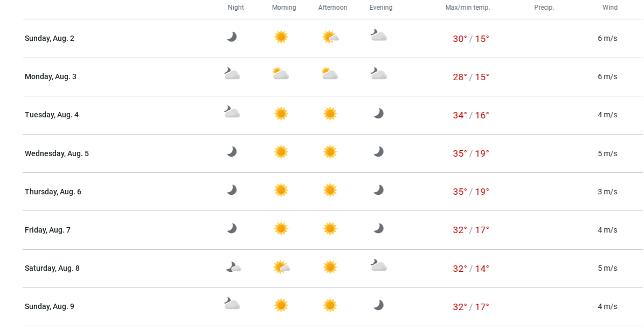Click the Sunday Aug. 2 afternoon partly sunny icon
This screenshot has width=644, height=330.
pos(331,37)
